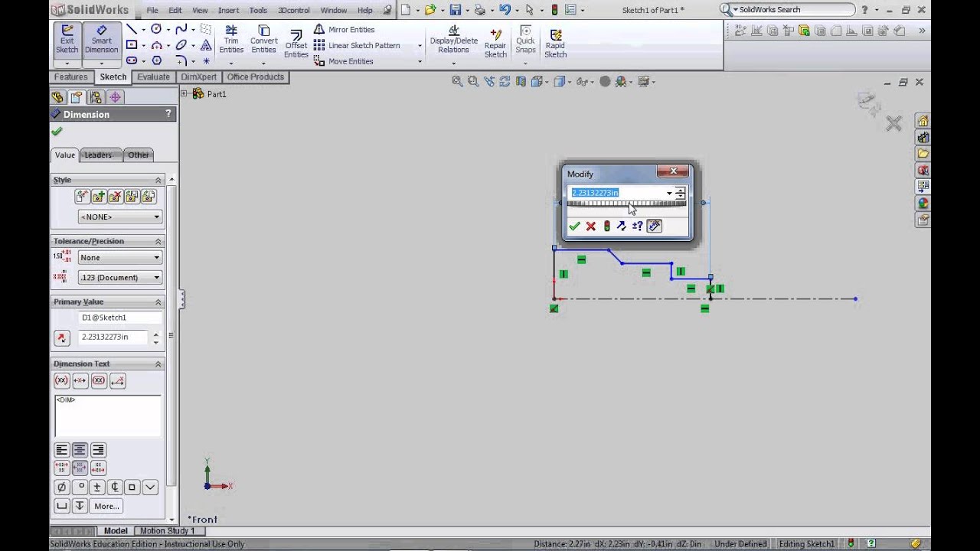Expand the Part1 feature tree node
Screen dimensions: 980x551
184,93
